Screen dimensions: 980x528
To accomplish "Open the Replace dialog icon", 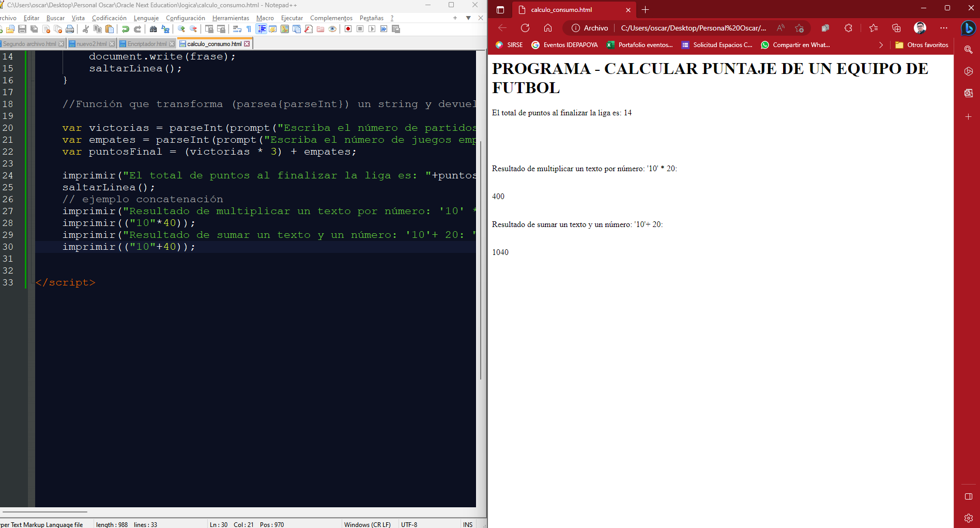I will (165, 29).
